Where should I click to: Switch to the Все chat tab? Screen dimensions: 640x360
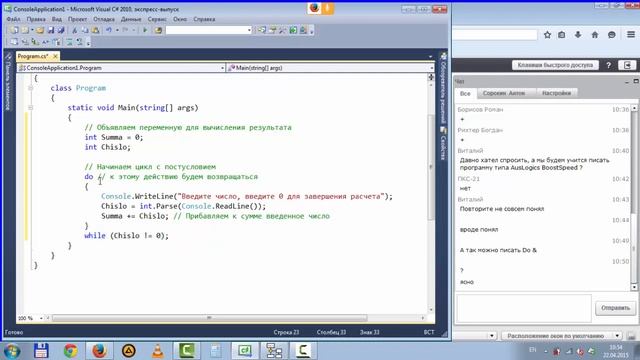click(x=465, y=93)
